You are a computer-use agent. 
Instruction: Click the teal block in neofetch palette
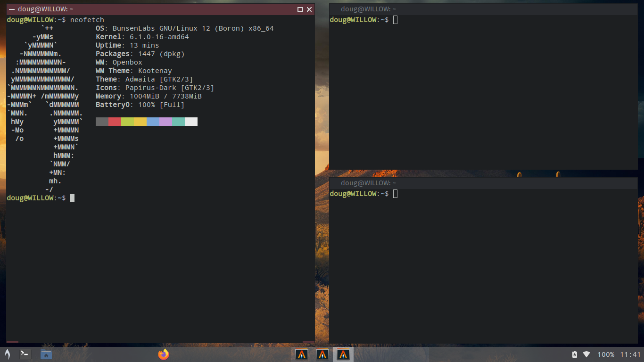pyautogui.click(x=178, y=122)
